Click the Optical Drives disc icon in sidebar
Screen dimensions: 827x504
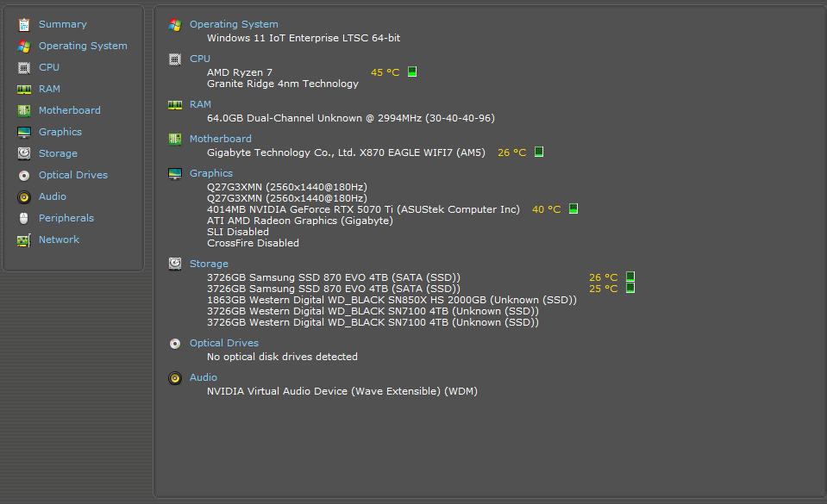pos(24,176)
